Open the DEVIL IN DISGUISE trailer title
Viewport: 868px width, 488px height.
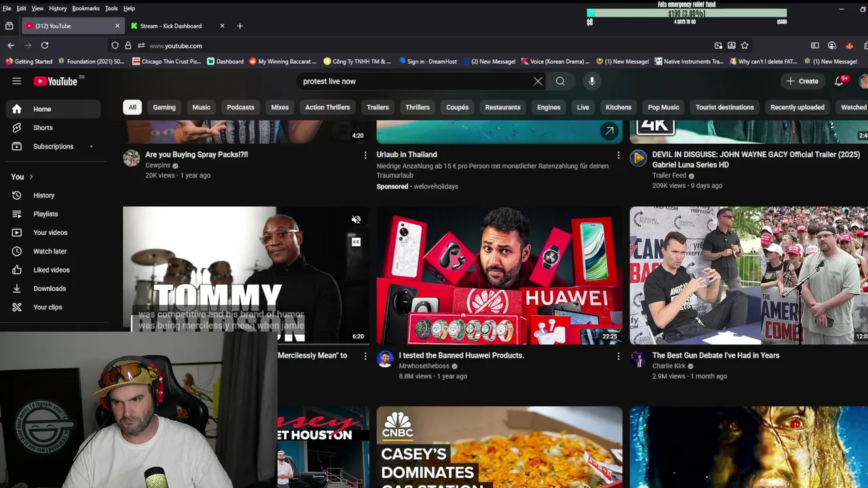pos(755,159)
